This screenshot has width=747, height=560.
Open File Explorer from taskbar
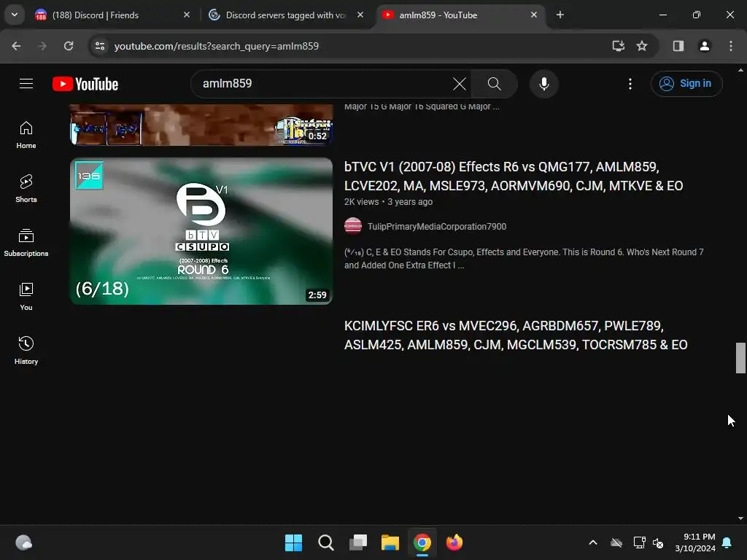coord(390,542)
